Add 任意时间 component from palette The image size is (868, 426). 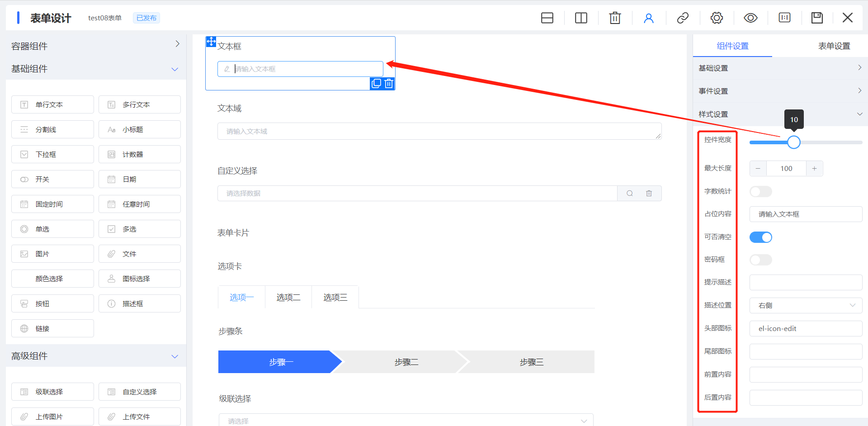pos(140,204)
